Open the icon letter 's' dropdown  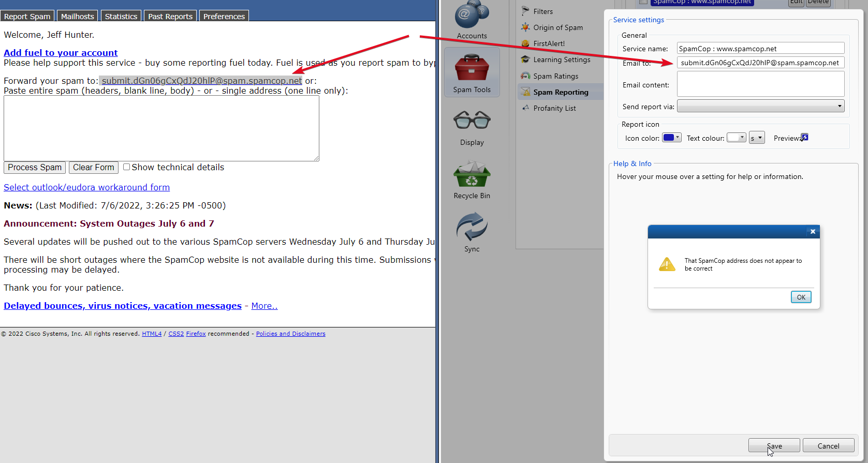[x=757, y=138]
